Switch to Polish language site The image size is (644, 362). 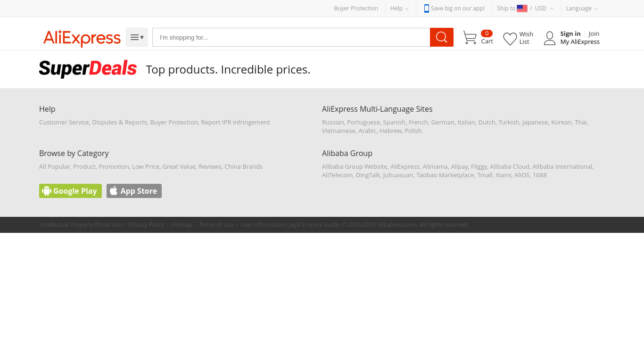click(413, 131)
